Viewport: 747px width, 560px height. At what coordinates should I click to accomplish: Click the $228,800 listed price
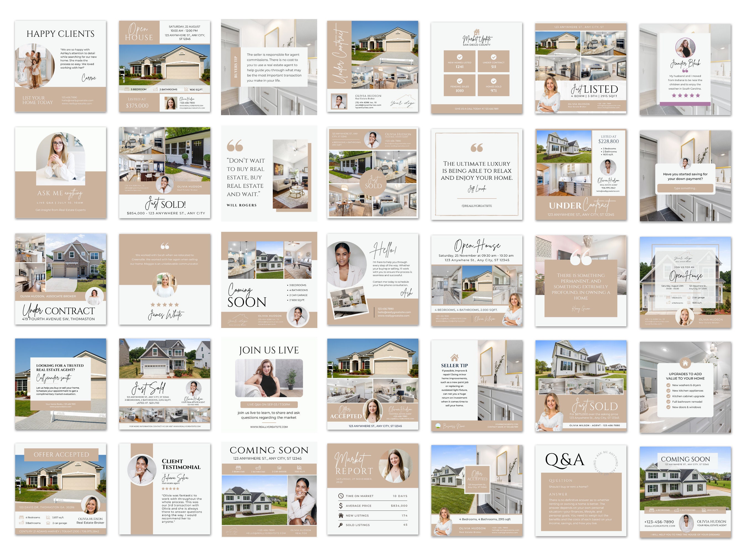[x=608, y=141]
